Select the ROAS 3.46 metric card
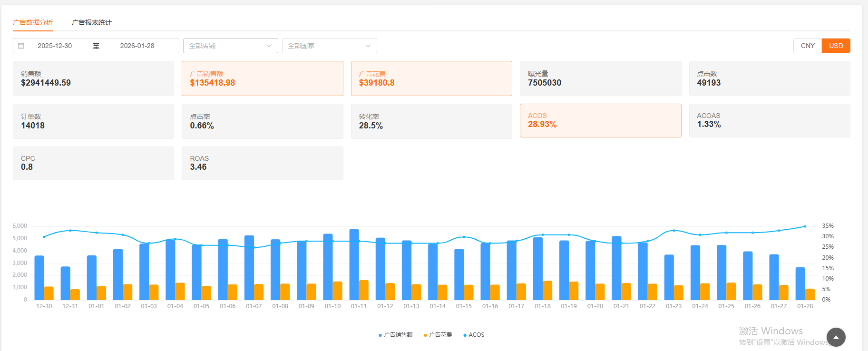Screen dimensions: 868x351 [262, 163]
